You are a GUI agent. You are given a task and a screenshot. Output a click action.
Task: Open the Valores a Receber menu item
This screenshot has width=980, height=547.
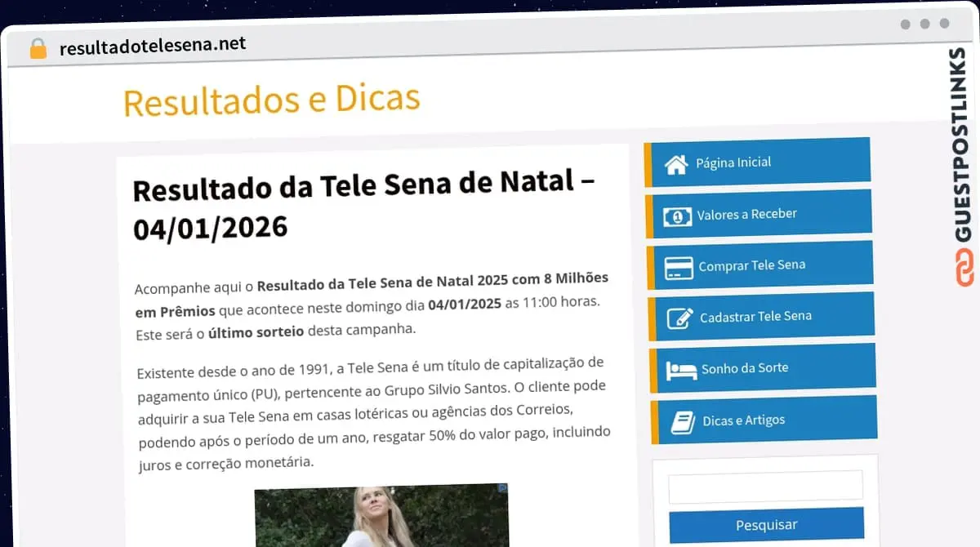point(759,213)
